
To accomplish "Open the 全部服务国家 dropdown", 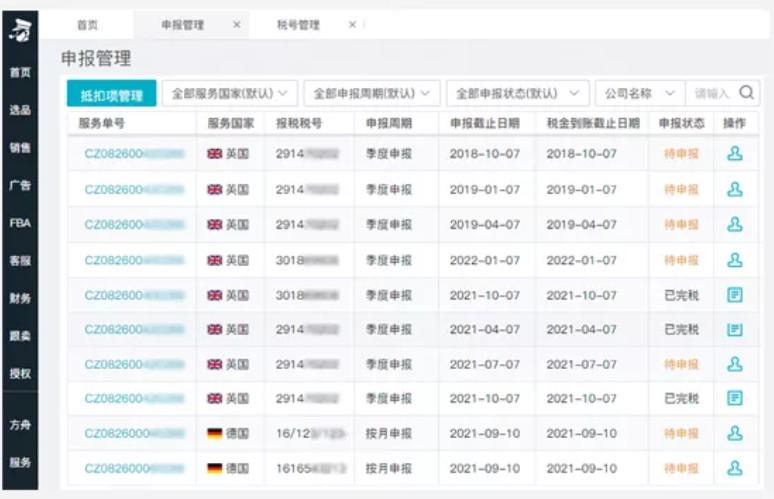I will click(230, 93).
